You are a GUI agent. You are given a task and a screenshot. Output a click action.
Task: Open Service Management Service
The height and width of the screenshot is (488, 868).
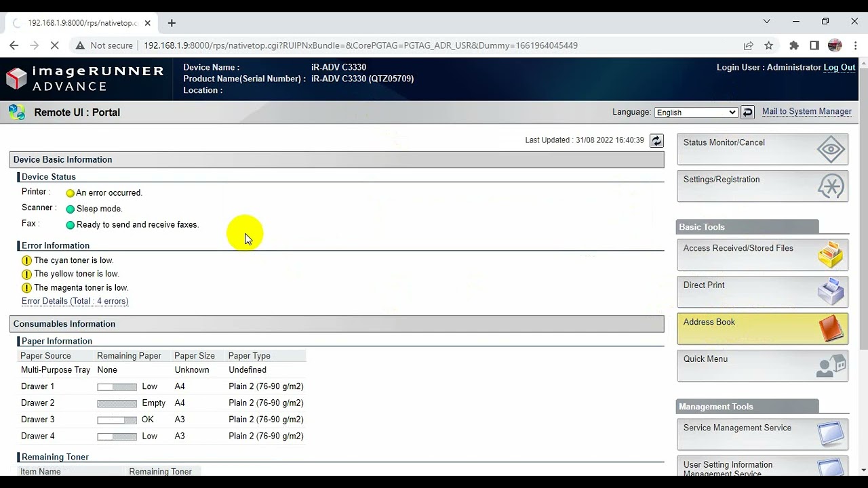[x=762, y=434]
